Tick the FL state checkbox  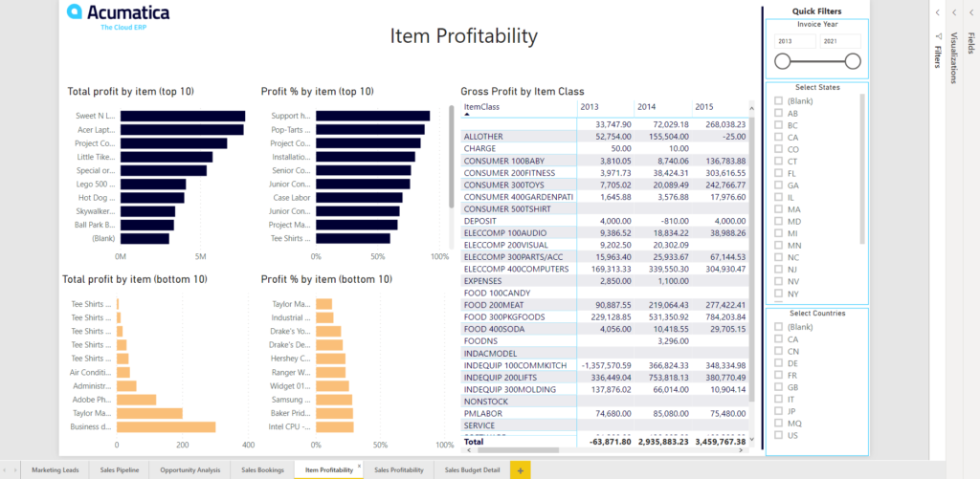pyautogui.click(x=779, y=173)
